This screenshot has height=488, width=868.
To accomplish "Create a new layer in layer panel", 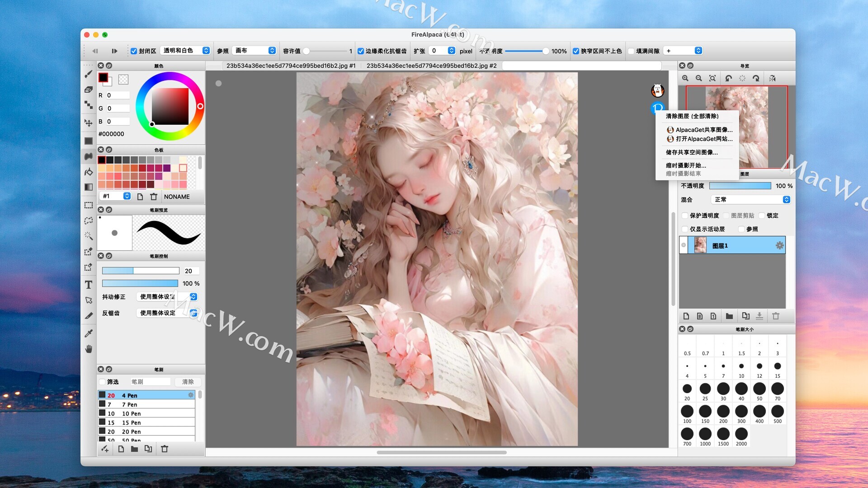I will click(686, 316).
